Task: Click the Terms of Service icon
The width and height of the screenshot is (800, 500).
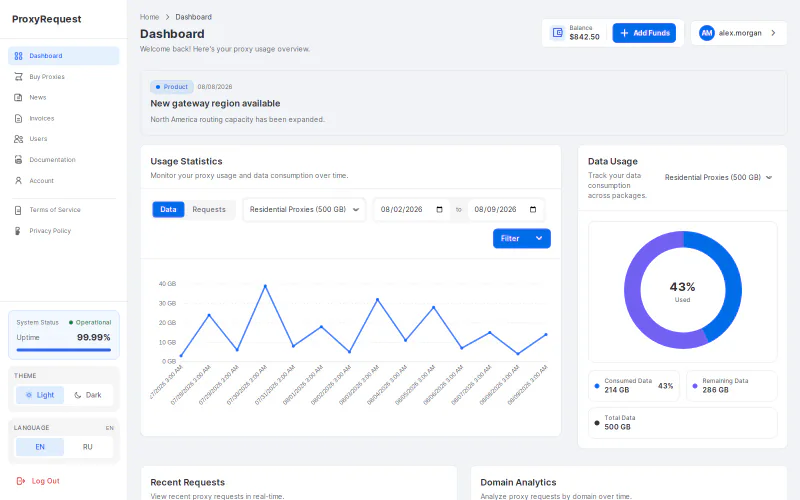Action: pyautogui.click(x=18, y=210)
